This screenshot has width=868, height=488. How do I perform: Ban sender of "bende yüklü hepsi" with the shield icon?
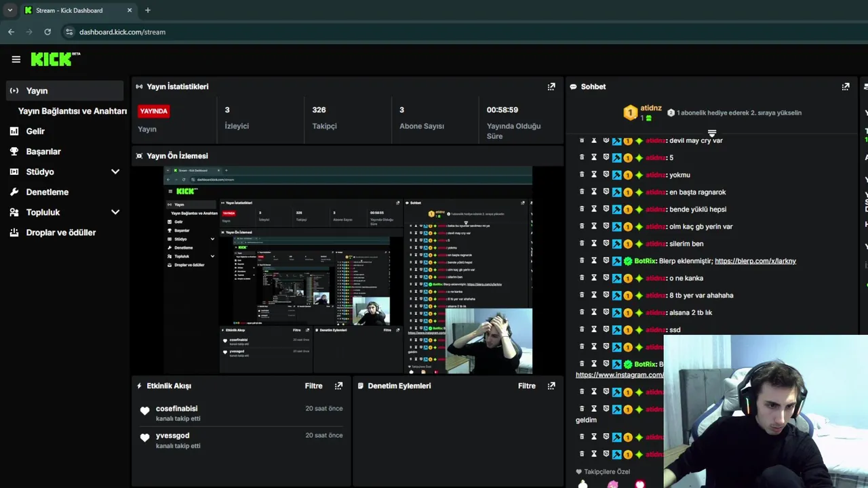[606, 209]
